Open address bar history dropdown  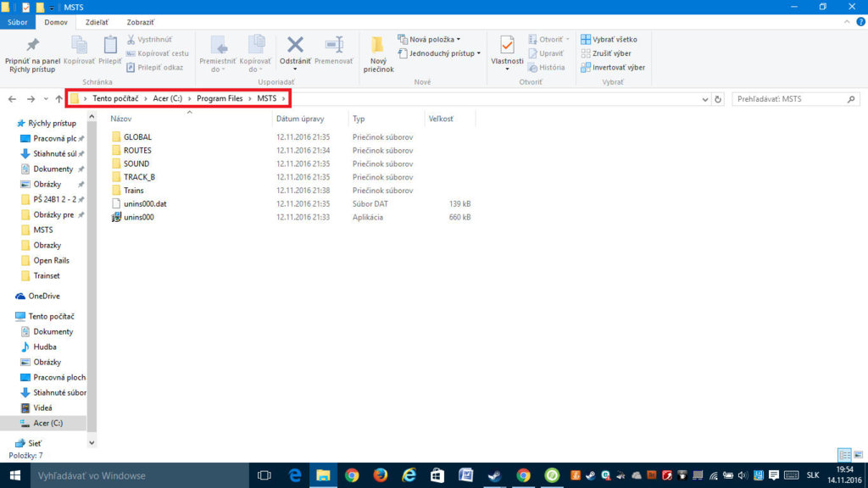(705, 99)
